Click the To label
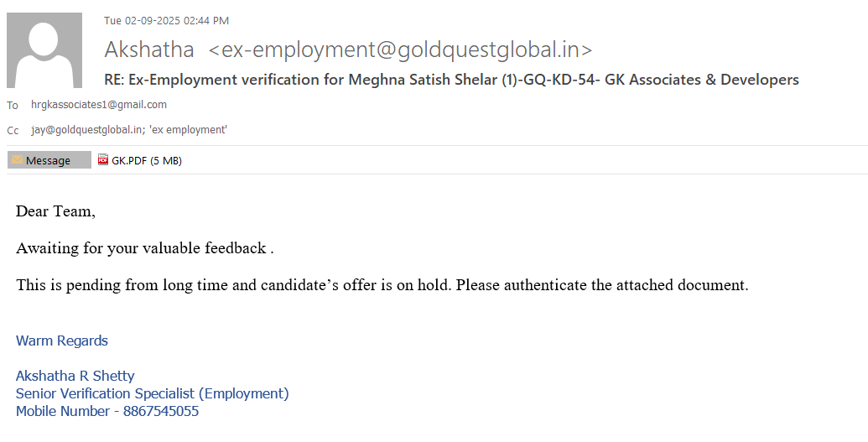The image size is (868, 442). click(x=13, y=106)
